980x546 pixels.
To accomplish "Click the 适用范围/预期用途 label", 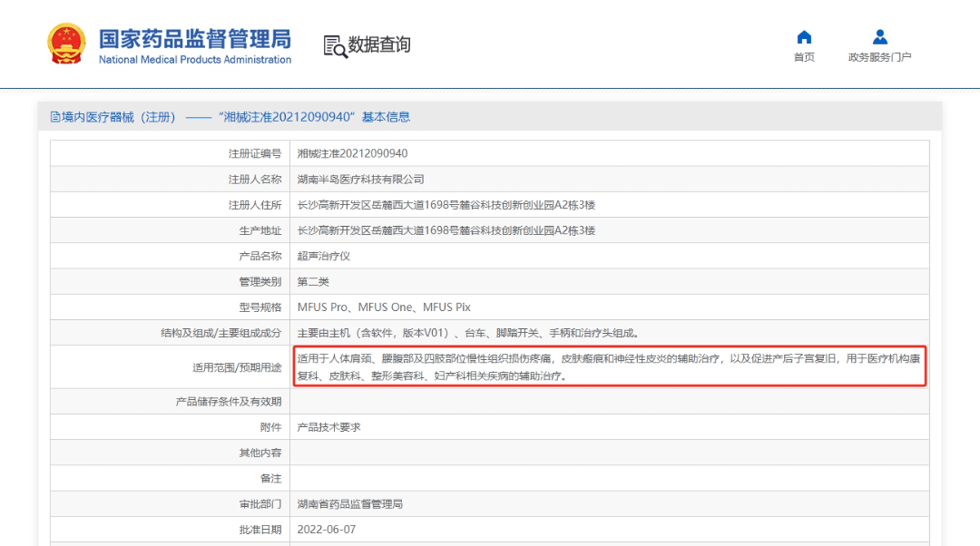I will (x=237, y=367).
